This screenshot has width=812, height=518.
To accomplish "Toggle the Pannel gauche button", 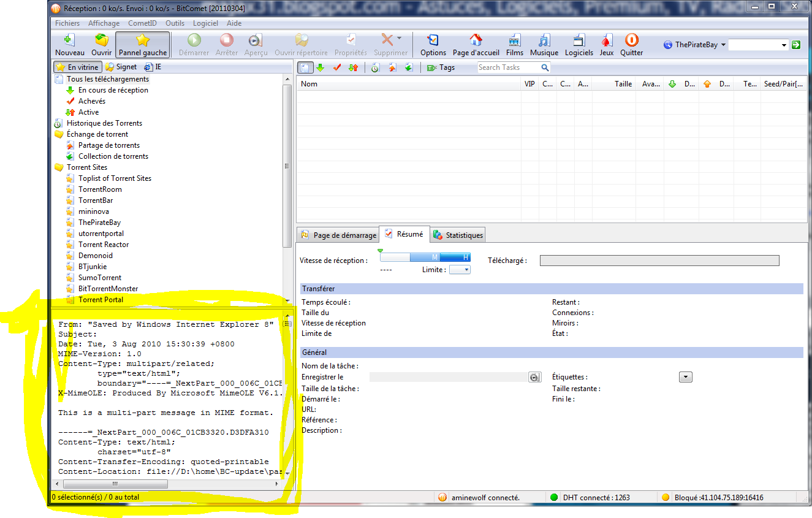I will pyautogui.click(x=143, y=45).
